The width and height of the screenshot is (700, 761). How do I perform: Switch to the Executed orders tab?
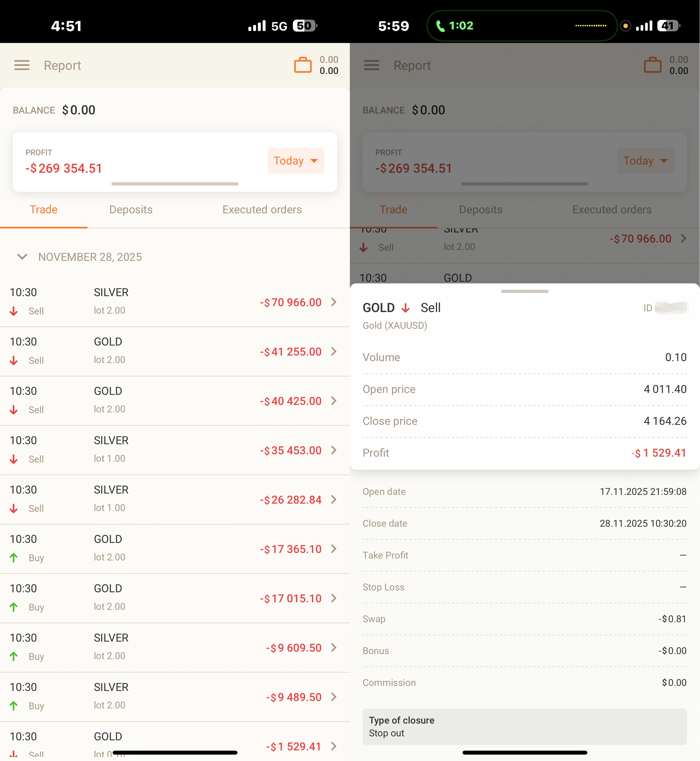point(262,210)
